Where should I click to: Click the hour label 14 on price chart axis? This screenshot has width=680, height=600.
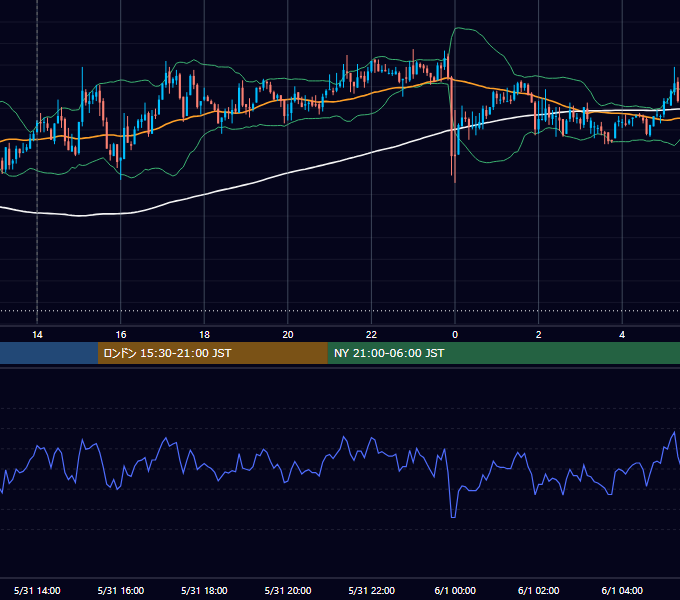[37, 335]
